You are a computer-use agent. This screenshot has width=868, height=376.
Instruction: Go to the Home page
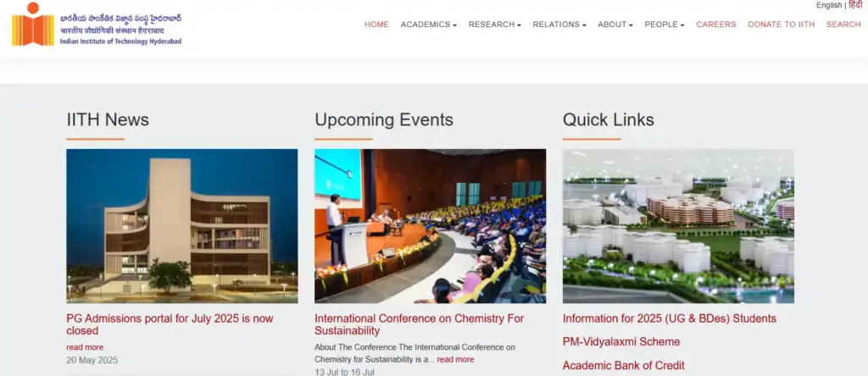tap(376, 25)
